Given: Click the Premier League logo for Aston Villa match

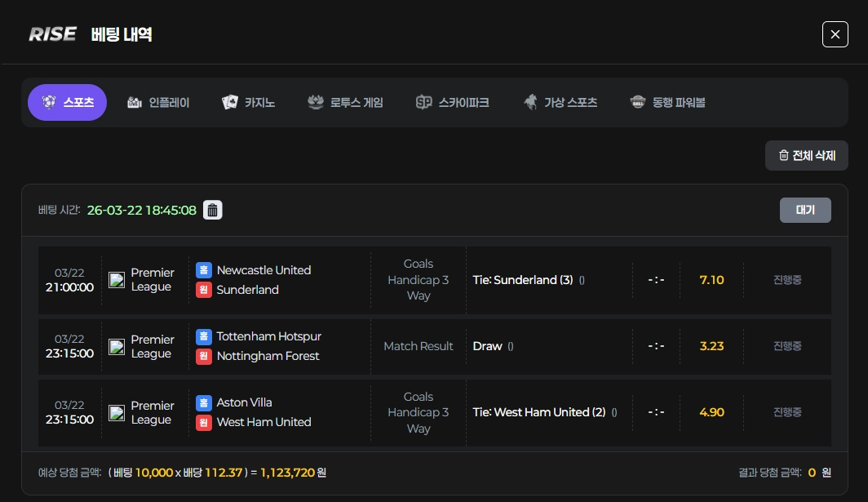Looking at the screenshot, I should [x=116, y=413].
